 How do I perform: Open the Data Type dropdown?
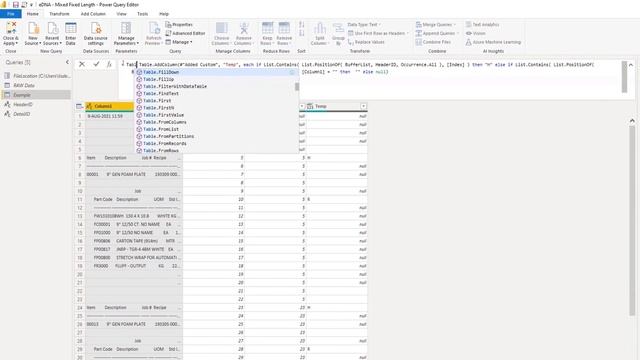pos(364,24)
